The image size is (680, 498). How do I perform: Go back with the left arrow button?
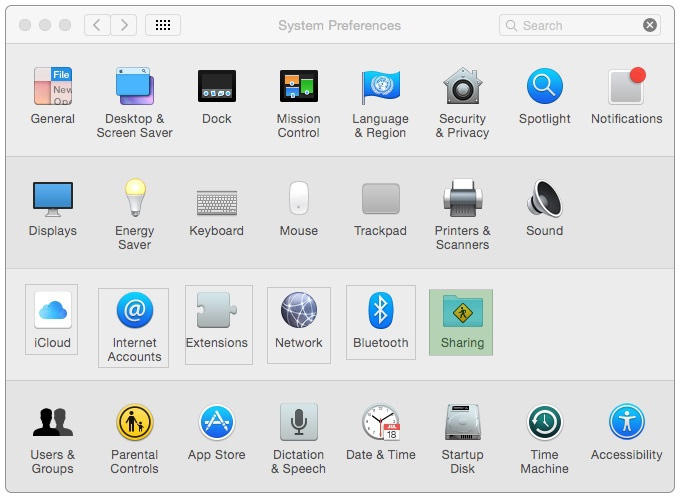point(97,25)
